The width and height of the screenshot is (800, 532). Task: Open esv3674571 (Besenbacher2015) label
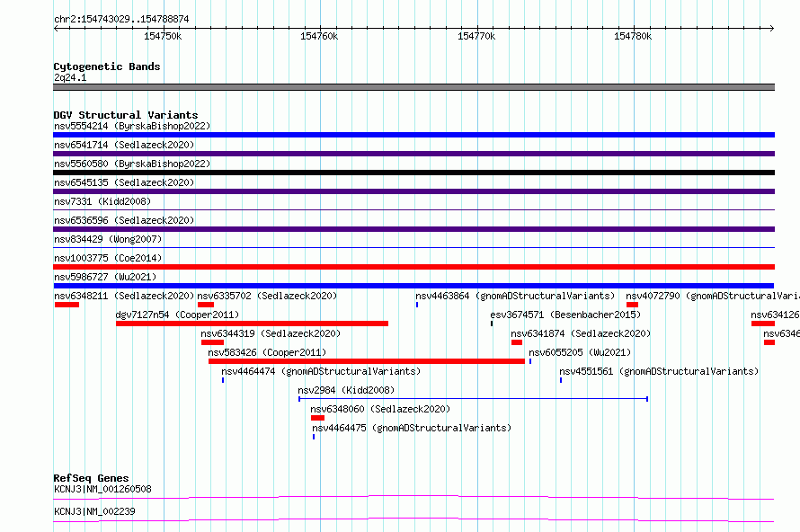point(565,315)
